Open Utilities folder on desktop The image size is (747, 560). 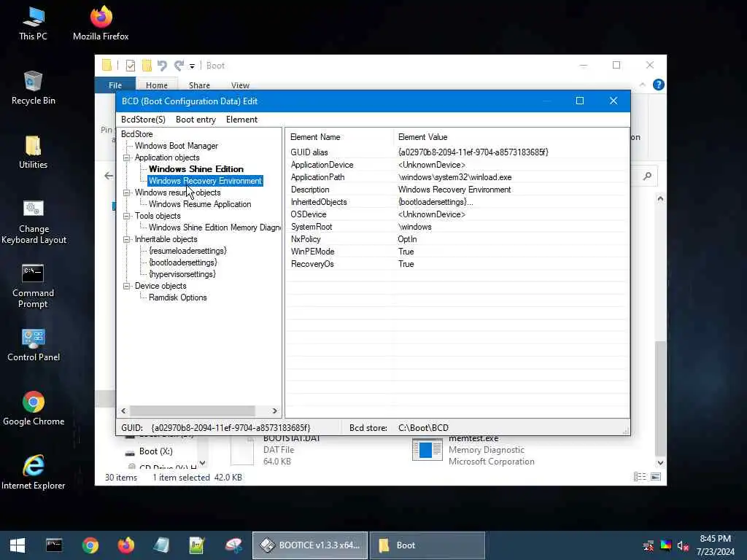[x=33, y=152]
